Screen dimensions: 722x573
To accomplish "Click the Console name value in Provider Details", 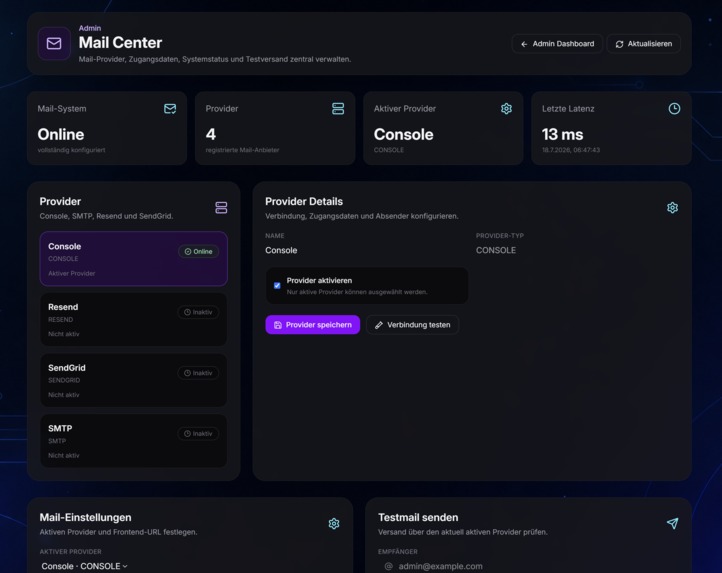I will tap(281, 250).
